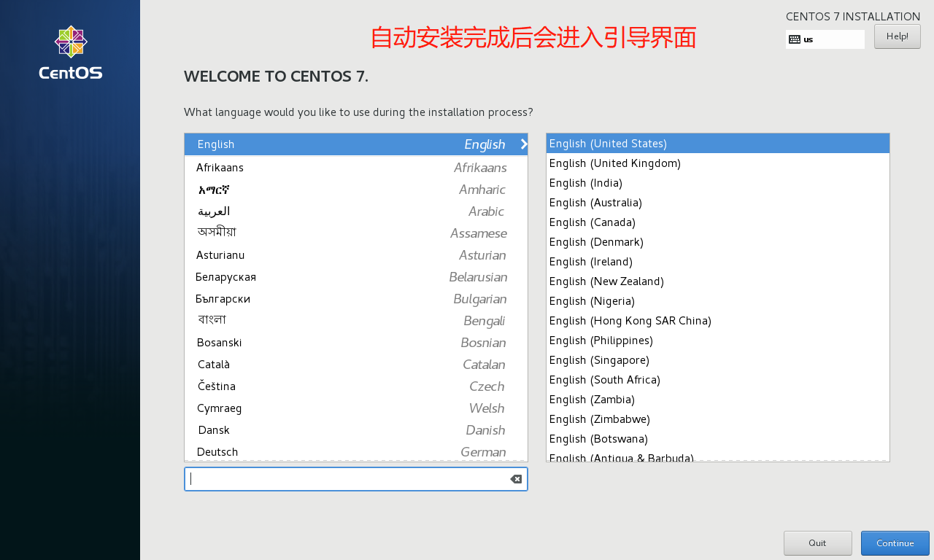Select the 'us' keyboard layout indicator

825,39
